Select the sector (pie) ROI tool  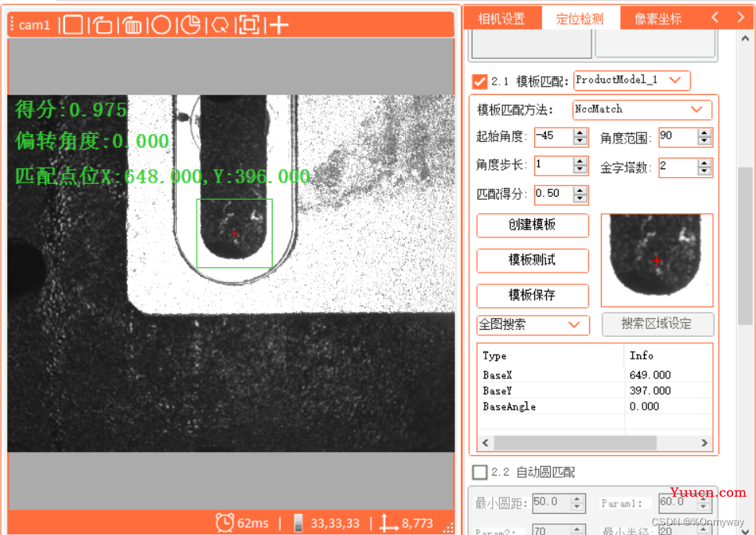(191, 24)
